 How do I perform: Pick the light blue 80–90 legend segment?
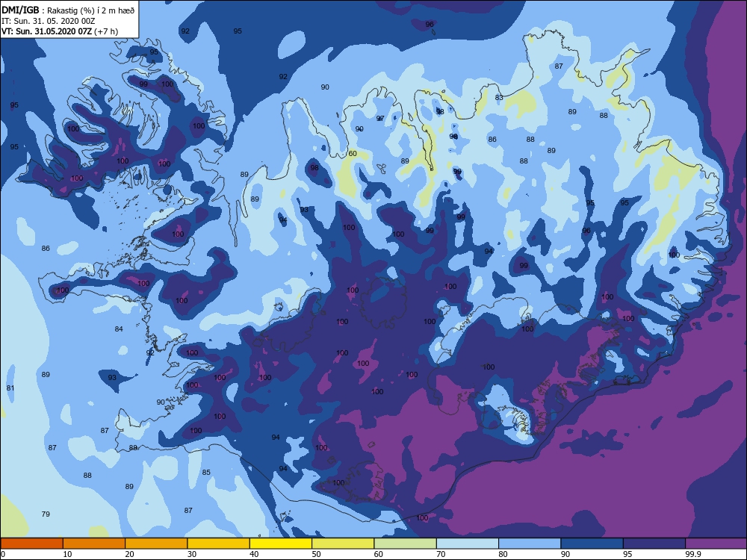click(x=530, y=544)
